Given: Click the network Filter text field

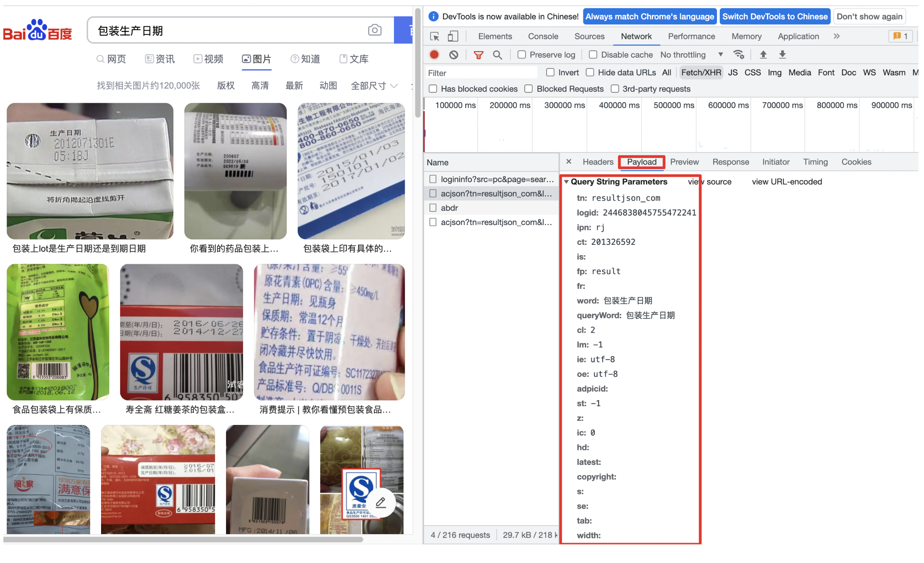Looking at the screenshot, I should click(x=481, y=73).
